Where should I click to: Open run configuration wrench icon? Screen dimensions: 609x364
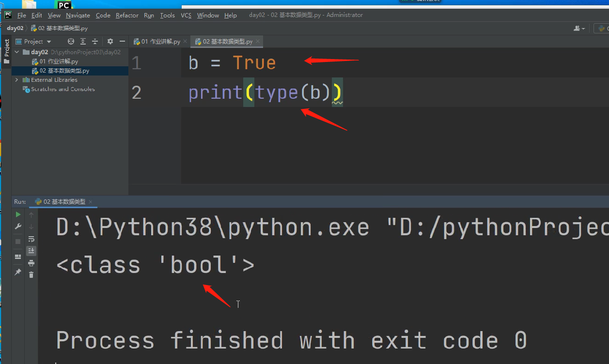tap(18, 227)
